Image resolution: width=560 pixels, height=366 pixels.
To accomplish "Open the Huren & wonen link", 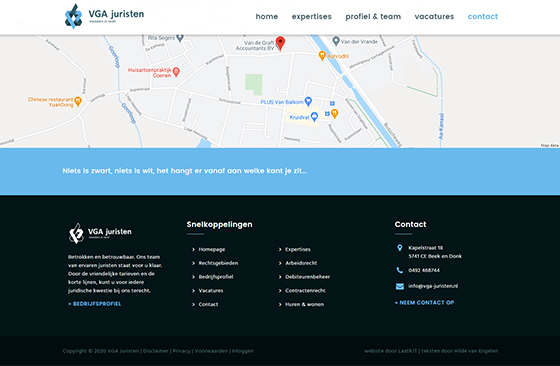I will (304, 304).
